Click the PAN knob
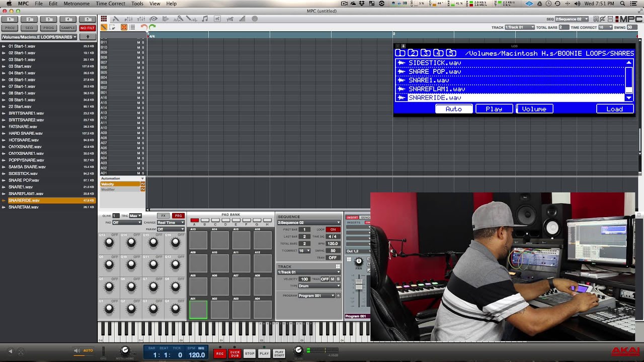 coord(359,261)
